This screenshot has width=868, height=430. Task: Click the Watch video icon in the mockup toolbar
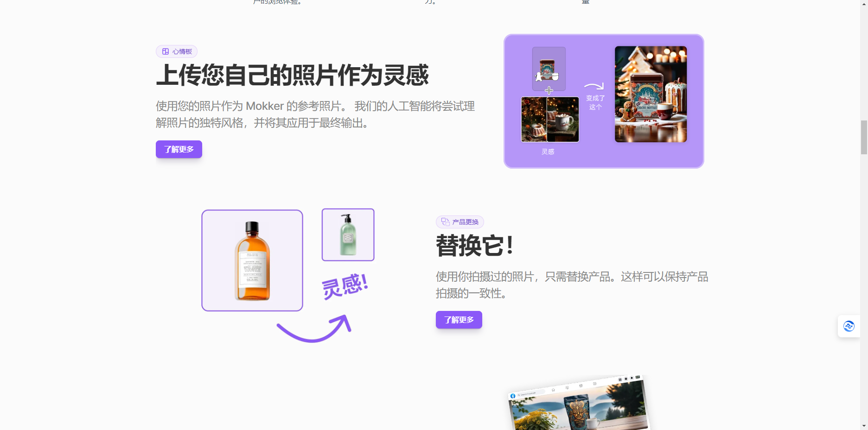pyautogui.click(x=568, y=387)
